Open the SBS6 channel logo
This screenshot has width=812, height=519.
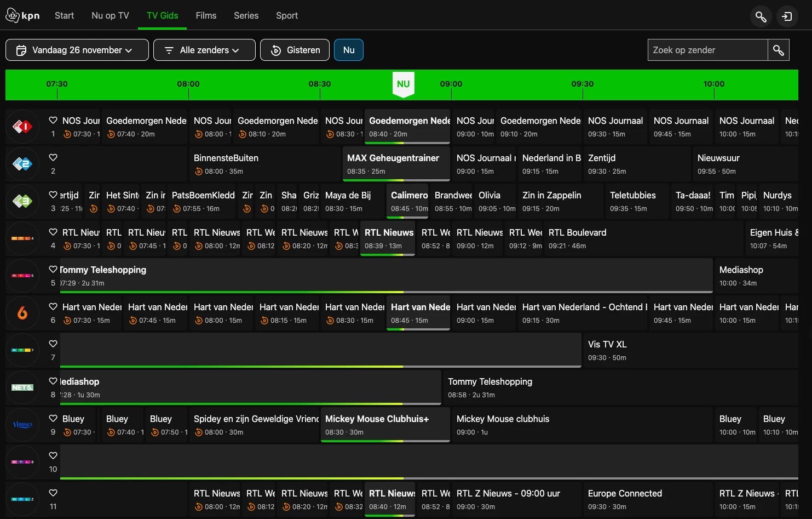(x=22, y=313)
